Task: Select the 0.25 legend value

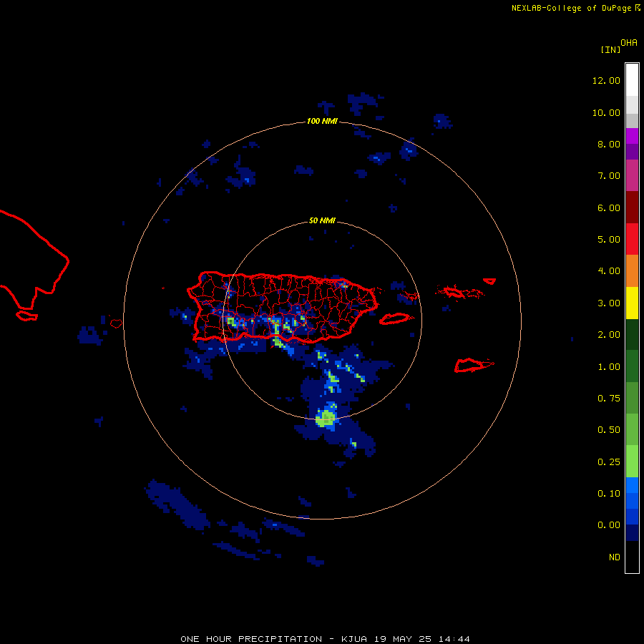Action: (609, 462)
